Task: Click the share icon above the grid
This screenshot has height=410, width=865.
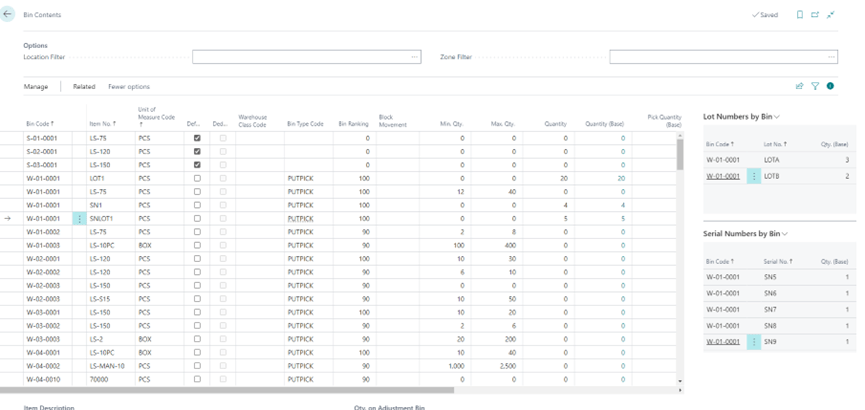Action: [x=799, y=87]
